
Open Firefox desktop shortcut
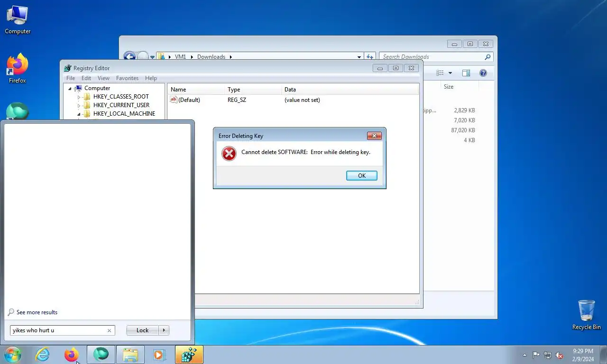click(x=18, y=69)
